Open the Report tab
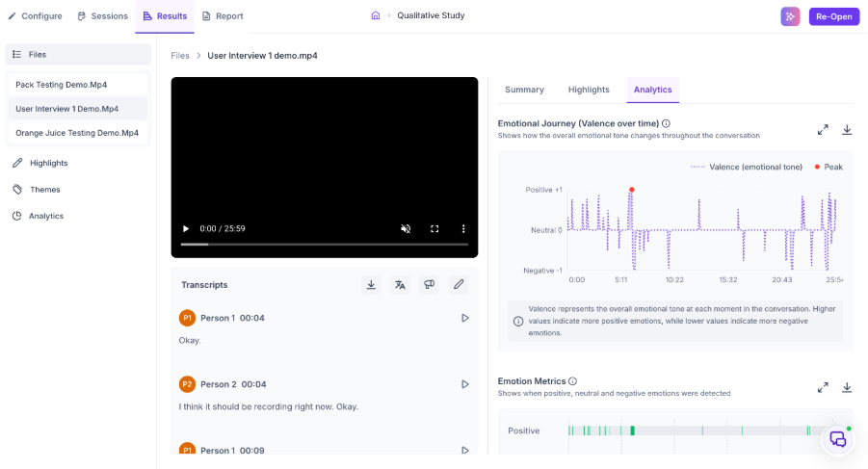 coord(223,16)
